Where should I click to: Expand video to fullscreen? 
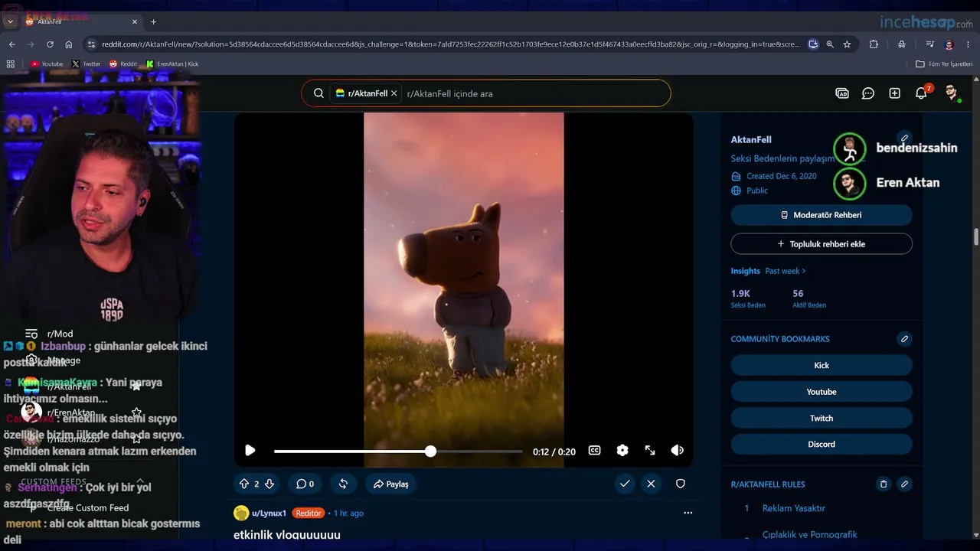[650, 451]
